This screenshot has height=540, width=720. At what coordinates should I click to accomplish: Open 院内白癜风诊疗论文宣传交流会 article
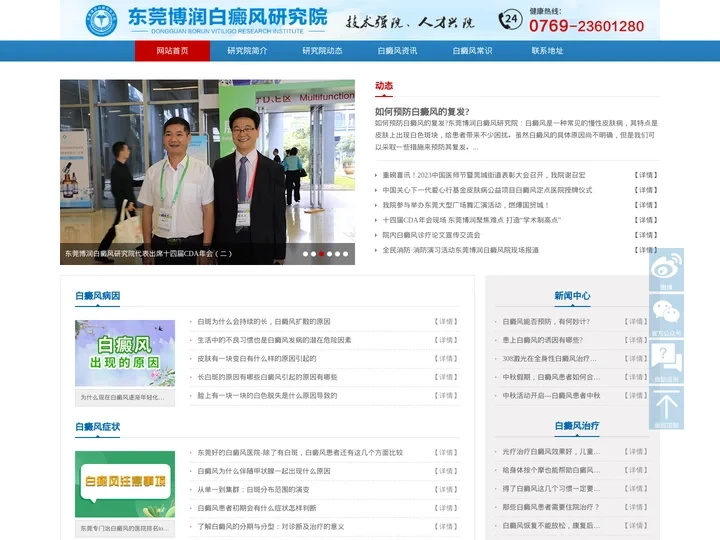[x=431, y=235]
